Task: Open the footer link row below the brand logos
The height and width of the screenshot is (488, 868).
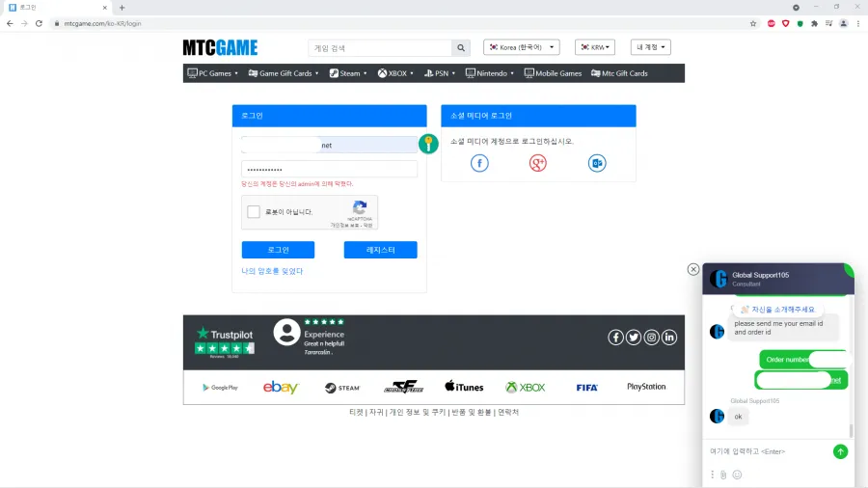Action: click(434, 412)
